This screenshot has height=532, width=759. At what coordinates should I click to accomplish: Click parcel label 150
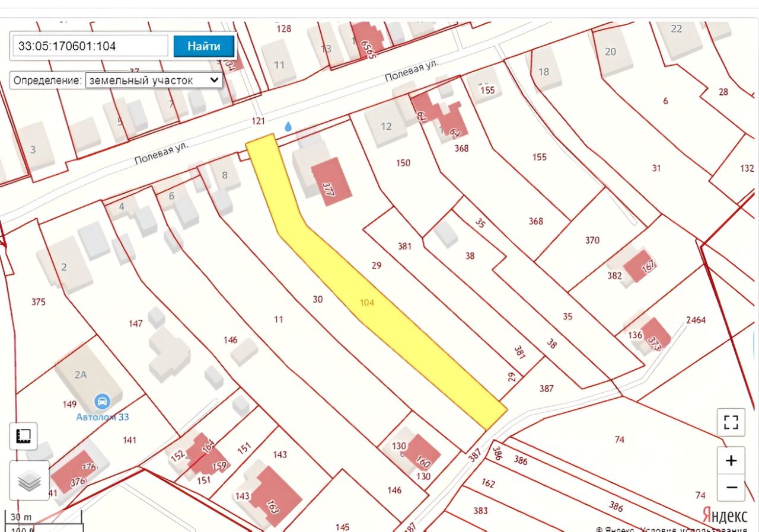pyautogui.click(x=403, y=163)
